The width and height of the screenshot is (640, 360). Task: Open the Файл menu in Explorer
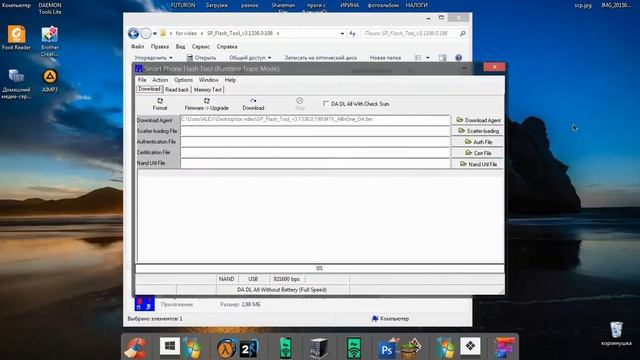click(x=138, y=47)
